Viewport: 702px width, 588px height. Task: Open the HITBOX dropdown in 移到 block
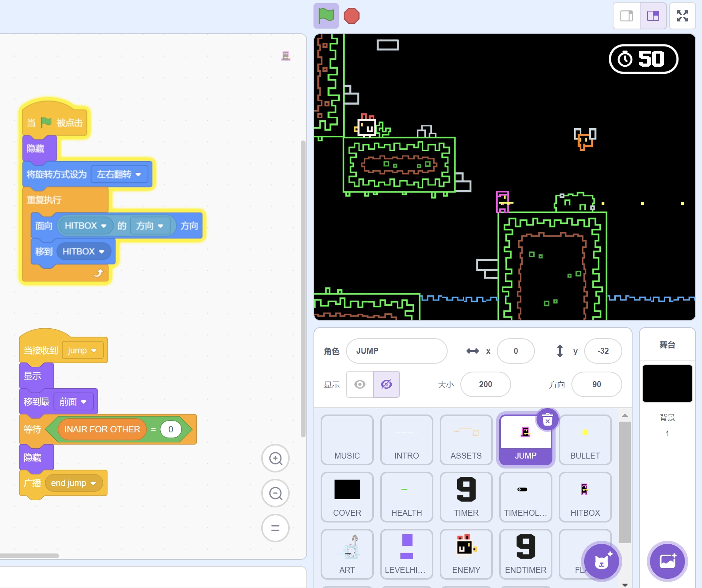(x=83, y=251)
